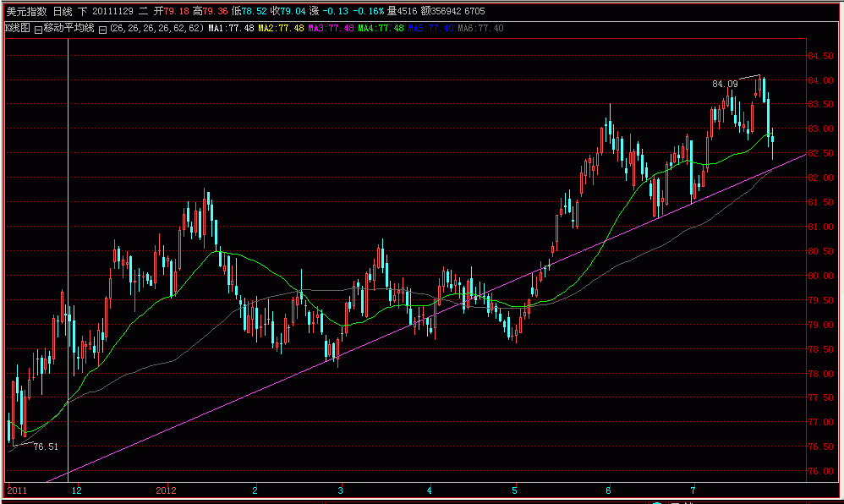Viewport: 844px width, 504px height.
Task: Click the 76.00 price axis label
Action: (x=821, y=471)
